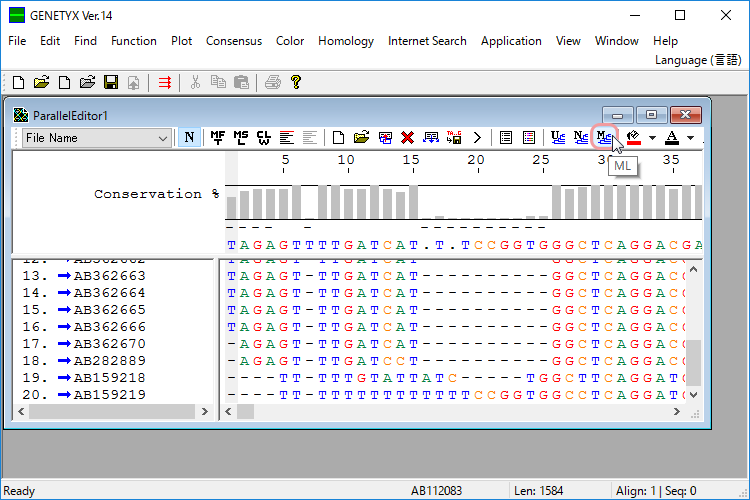Open the File menu
Screen dimensions: 750x500
click(17, 41)
